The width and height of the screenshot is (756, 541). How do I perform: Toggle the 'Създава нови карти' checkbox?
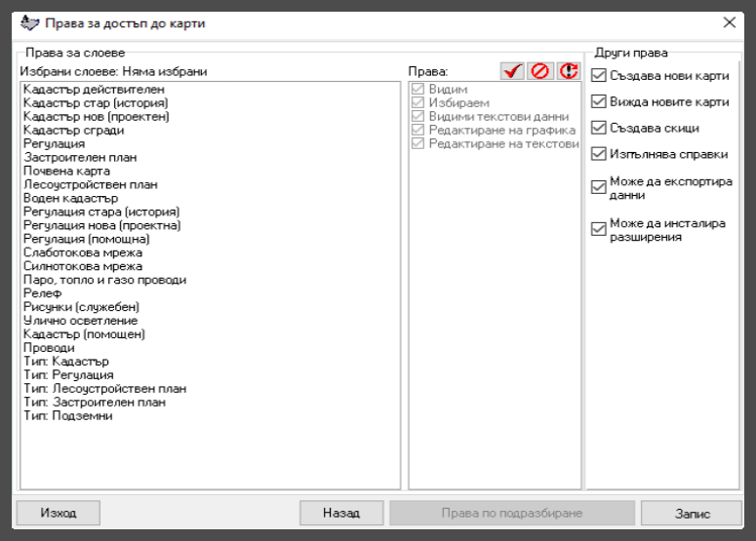coord(599,75)
